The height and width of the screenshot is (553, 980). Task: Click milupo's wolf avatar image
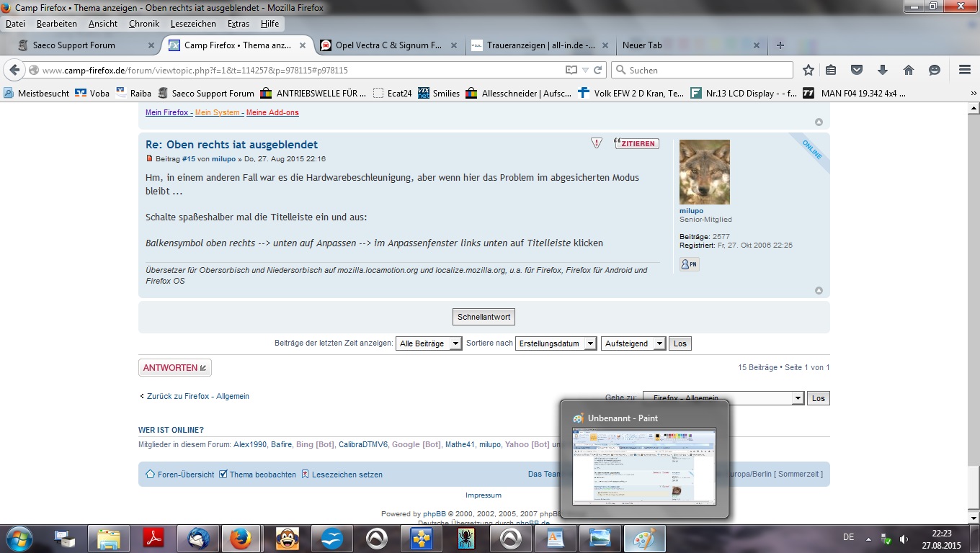pyautogui.click(x=705, y=172)
